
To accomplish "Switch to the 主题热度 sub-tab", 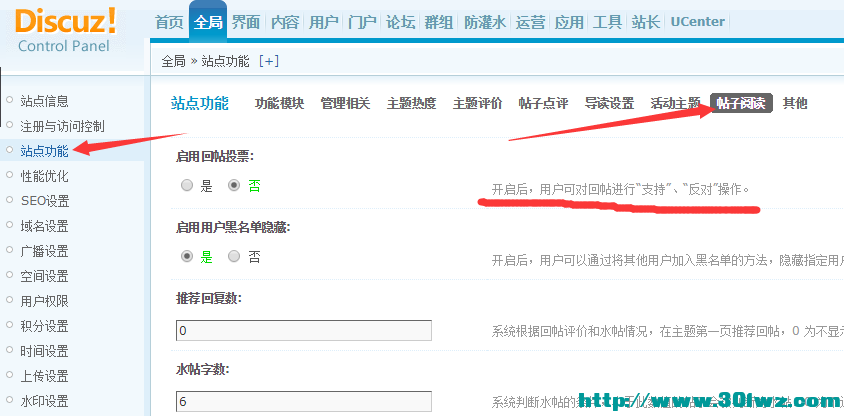I will pyautogui.click(x=411, y=103).
